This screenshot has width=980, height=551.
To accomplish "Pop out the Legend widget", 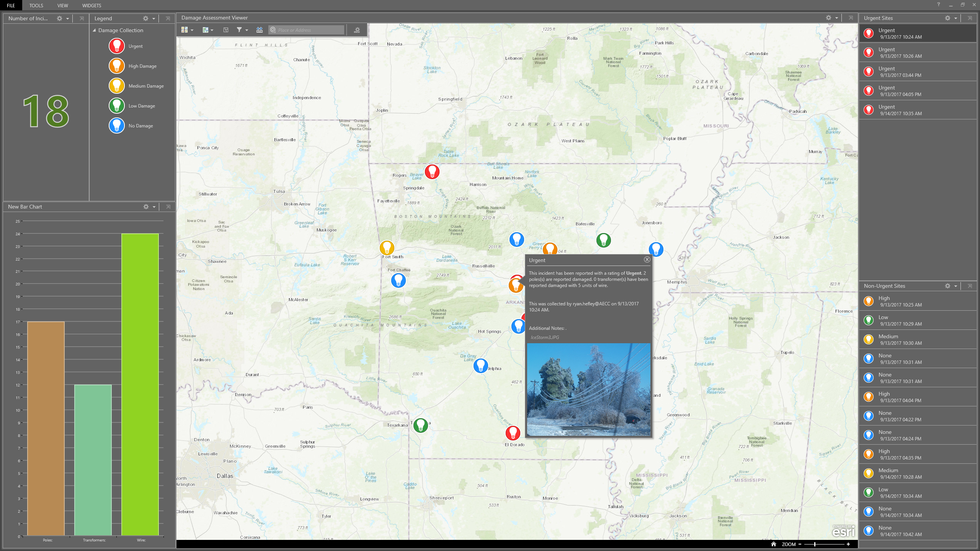I will click(168, 18).
